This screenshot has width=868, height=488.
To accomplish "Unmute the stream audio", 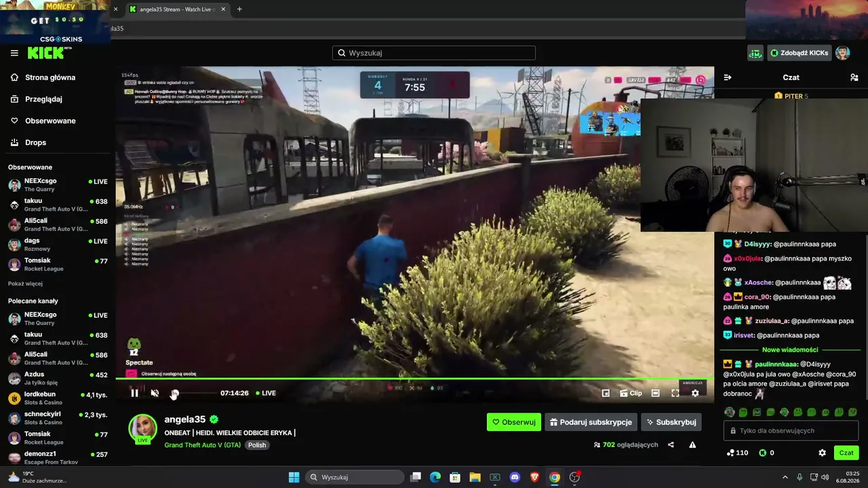I will click(x=155, y=393).
